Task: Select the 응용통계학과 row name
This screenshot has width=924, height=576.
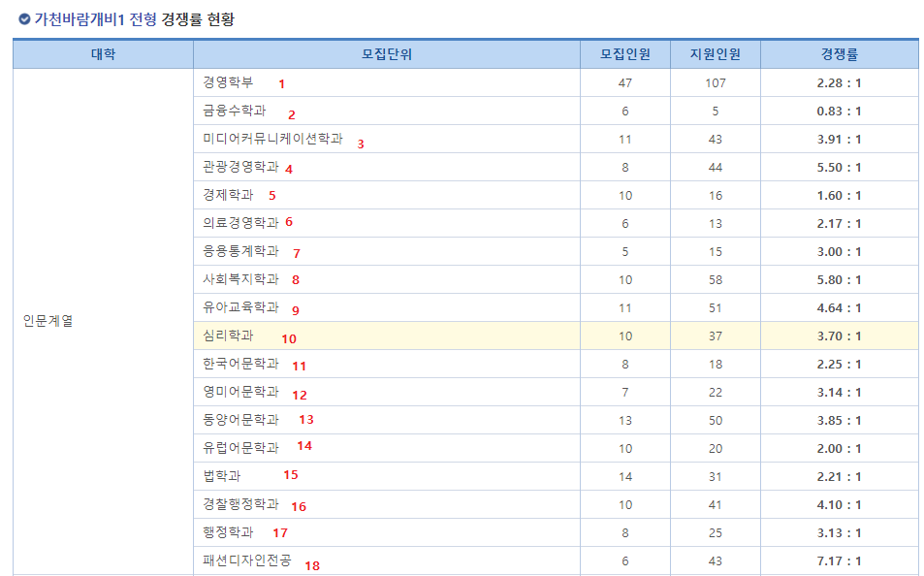Action: coord(240,251)
